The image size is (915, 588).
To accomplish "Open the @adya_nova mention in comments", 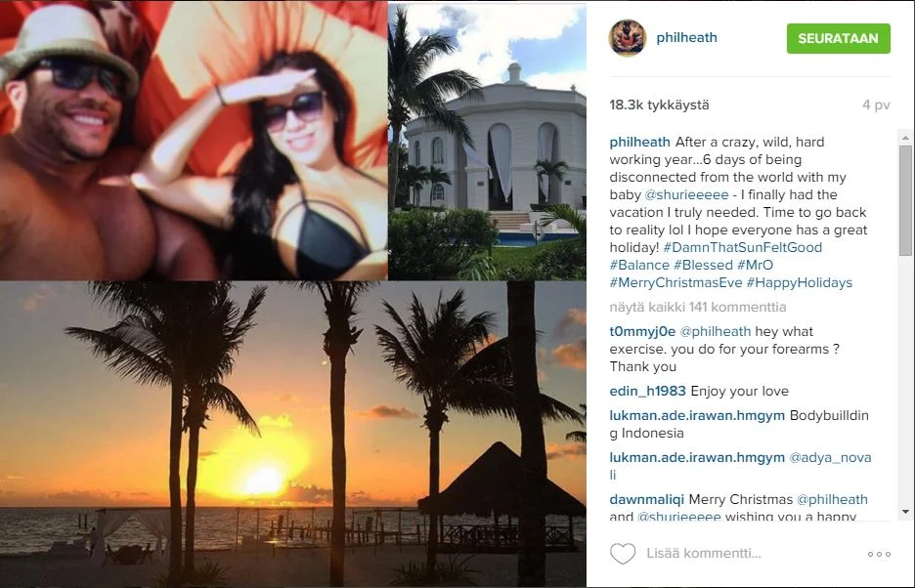I will click(x=830, y=458).
